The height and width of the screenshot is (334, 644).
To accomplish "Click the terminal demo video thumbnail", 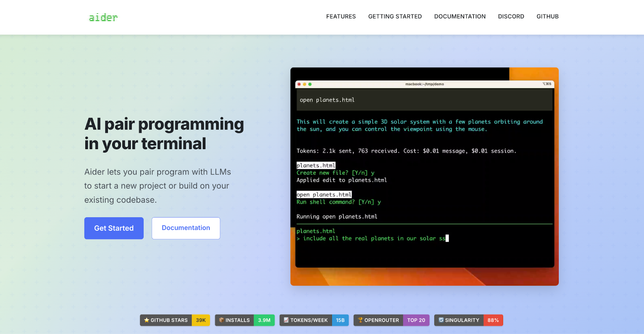I will (x=424, y=176).
